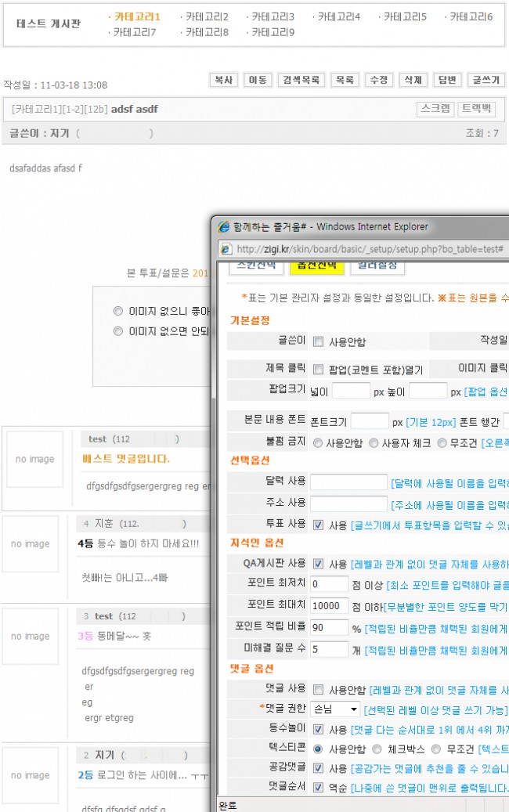Toggle the 등수놀이 사용 checkbox
509x812 pixels.
coord(319,729)
